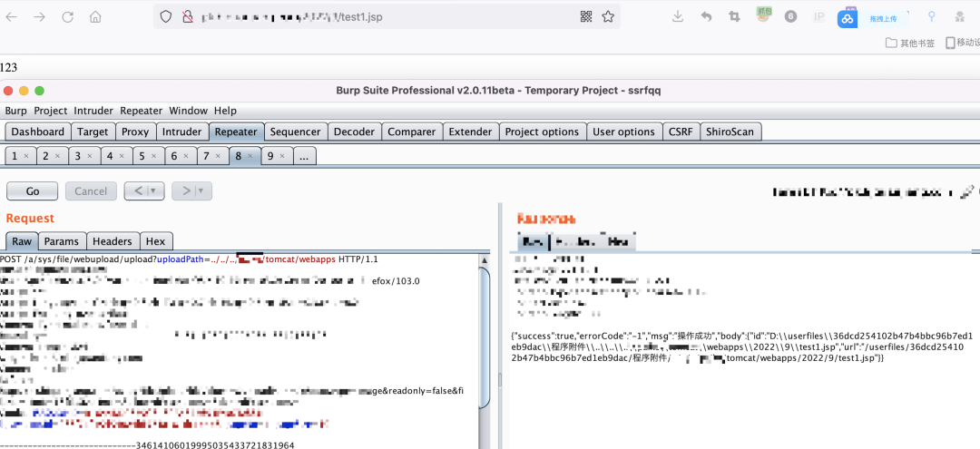
Task: Select Repeater request tab 7
Action: [213, 156]
